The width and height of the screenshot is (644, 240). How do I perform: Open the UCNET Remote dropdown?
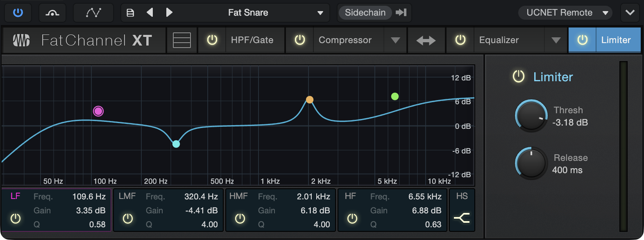(565, 13)
